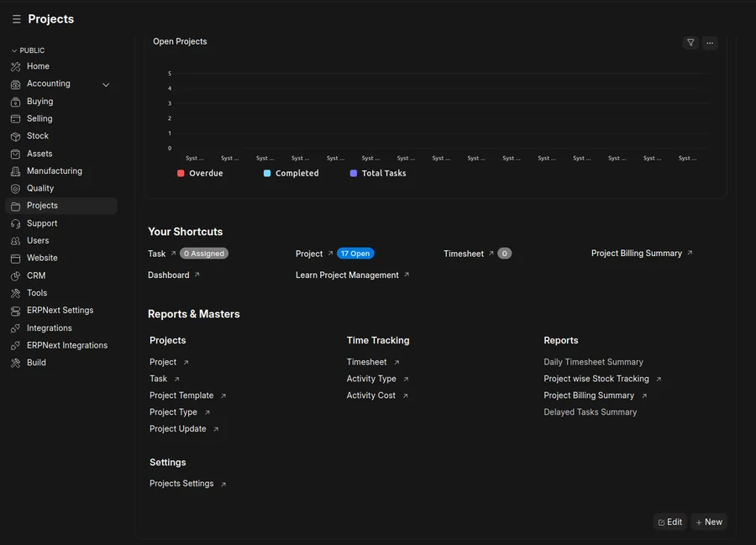Click the Quality sidebar icon
Viewport: 756px width, 545px height.
15,189
